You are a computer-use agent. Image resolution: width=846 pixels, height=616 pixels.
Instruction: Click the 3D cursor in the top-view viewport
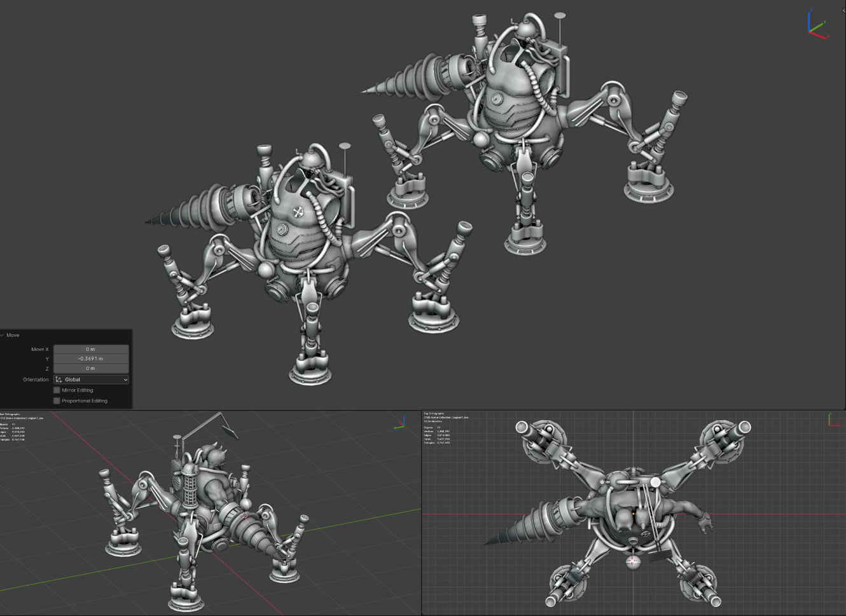click(x=632, y=561)
